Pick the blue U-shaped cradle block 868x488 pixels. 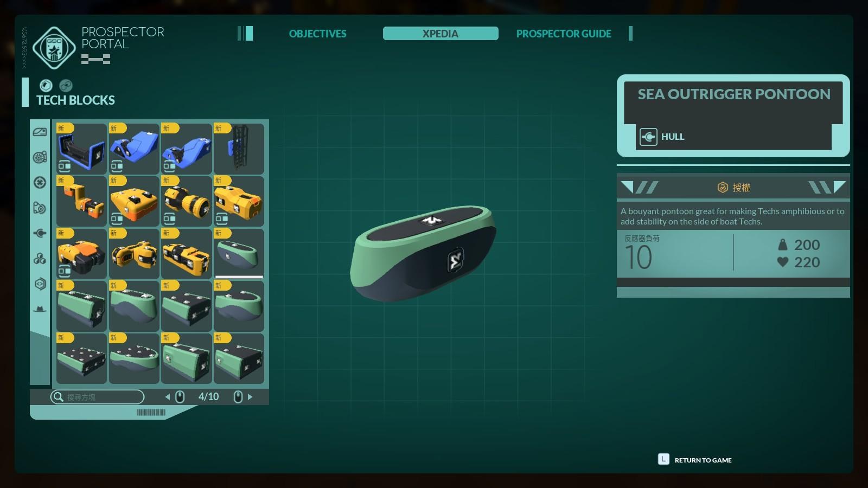81,149
